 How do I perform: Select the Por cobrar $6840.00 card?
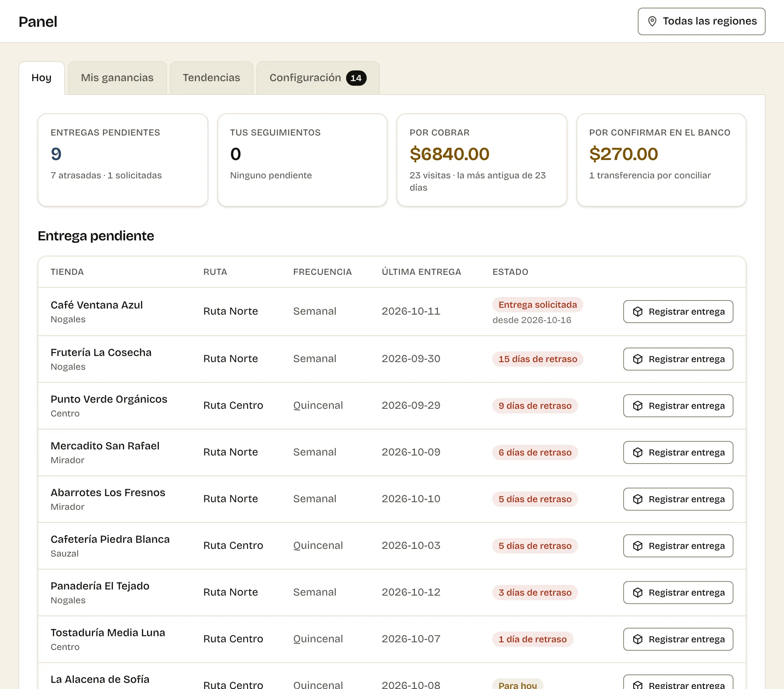point(482,160)
